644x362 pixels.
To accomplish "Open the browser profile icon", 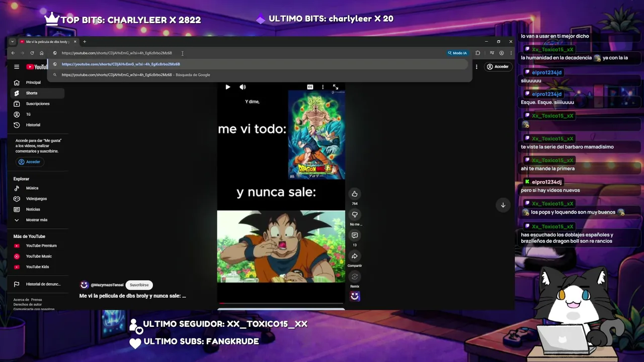I will [x=502, y=53].
